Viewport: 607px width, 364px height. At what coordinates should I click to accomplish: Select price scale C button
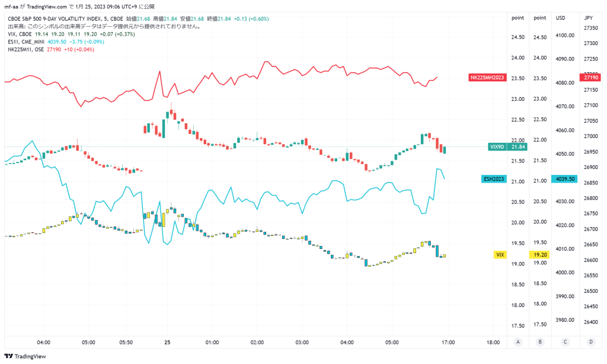pyautogui.click(x=565, y=342)
